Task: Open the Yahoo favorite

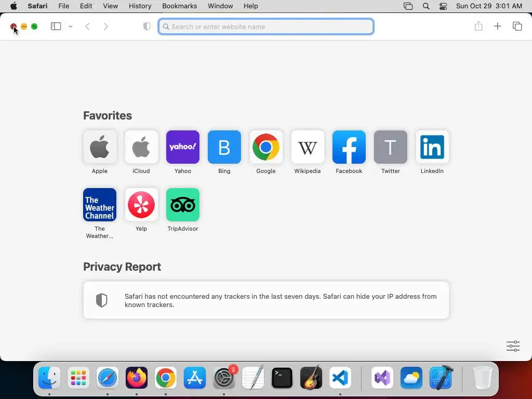Action: coord(183,147)
